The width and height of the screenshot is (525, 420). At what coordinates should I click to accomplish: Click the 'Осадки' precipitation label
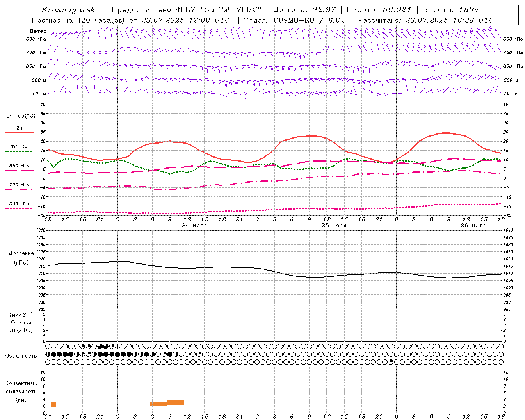coord(21,322)
